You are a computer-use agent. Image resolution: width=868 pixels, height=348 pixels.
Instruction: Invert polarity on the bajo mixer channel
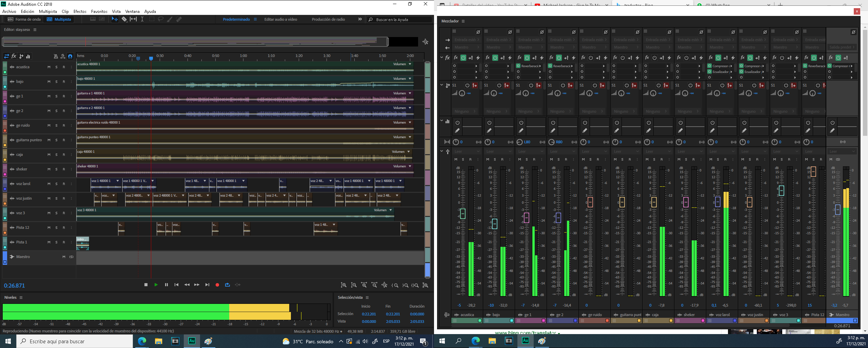coord(510,32)
